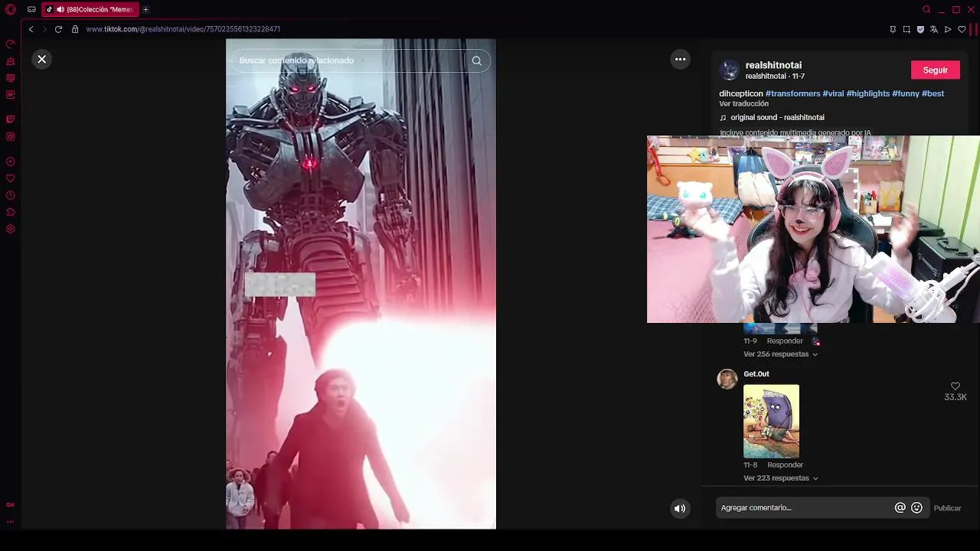Click the TikTok video player area
980x551 pixels.
361,284
